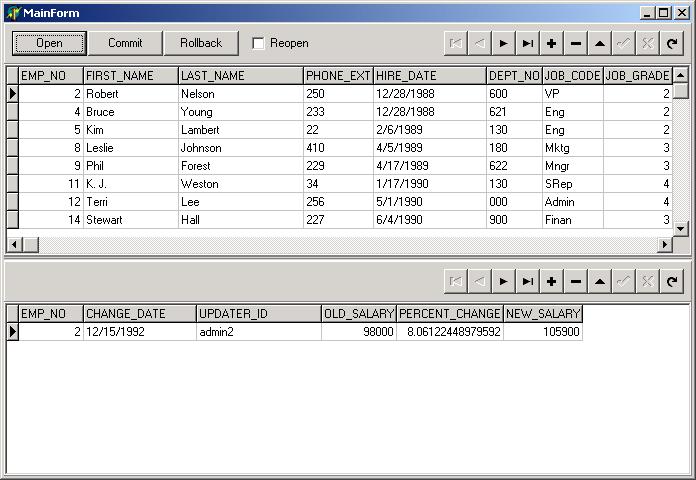Click the NEW_SALARY column header
This screenshot has height=480, width=696.
click(543, 313)
